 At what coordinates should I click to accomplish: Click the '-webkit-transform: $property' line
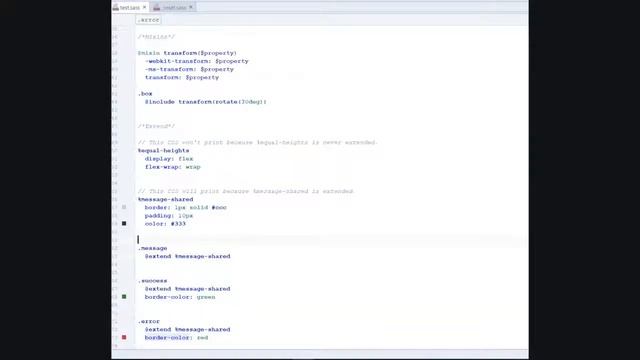(x=197, y=61)
